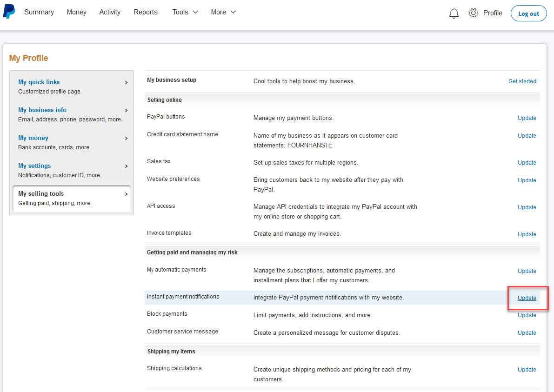
Task: Open the Profile link in the header
Action: tap(493, 13)
